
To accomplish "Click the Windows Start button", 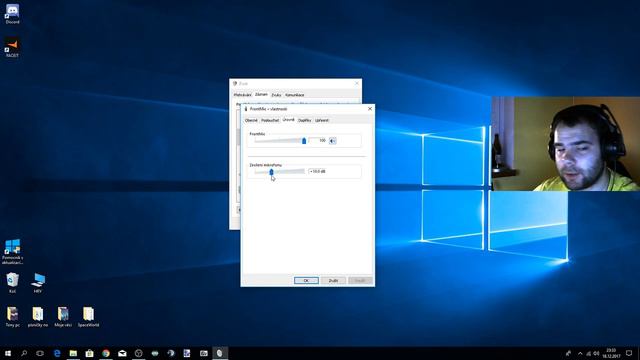I will coord(8,353).
